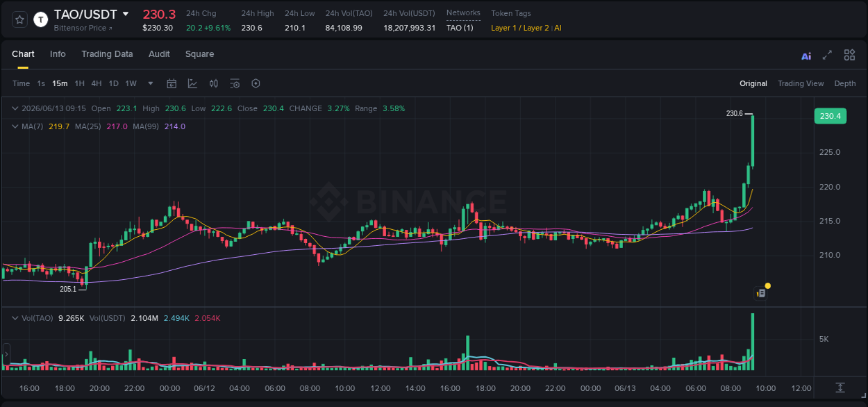868x407 pixels.
Task: Collapse the MA indicator row chevron
Action: tap(15, 126)
